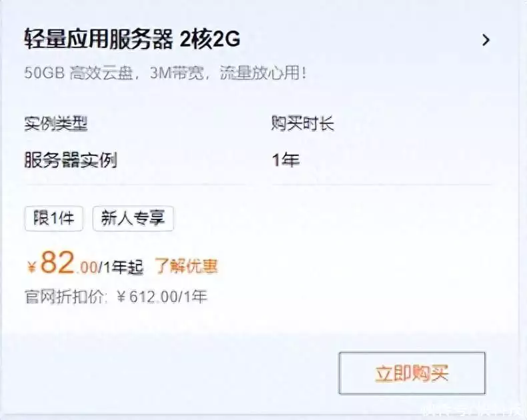Click the 立即购买 button
The width and height of the screenshot is (527, 420).
(x=412, y=373)
